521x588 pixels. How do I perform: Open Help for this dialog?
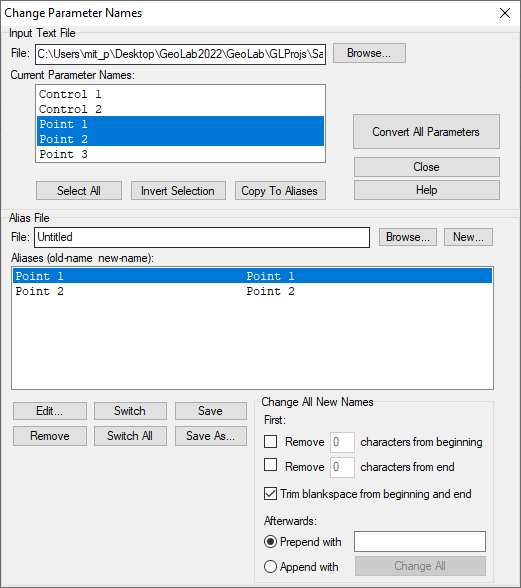click(426, 190)
